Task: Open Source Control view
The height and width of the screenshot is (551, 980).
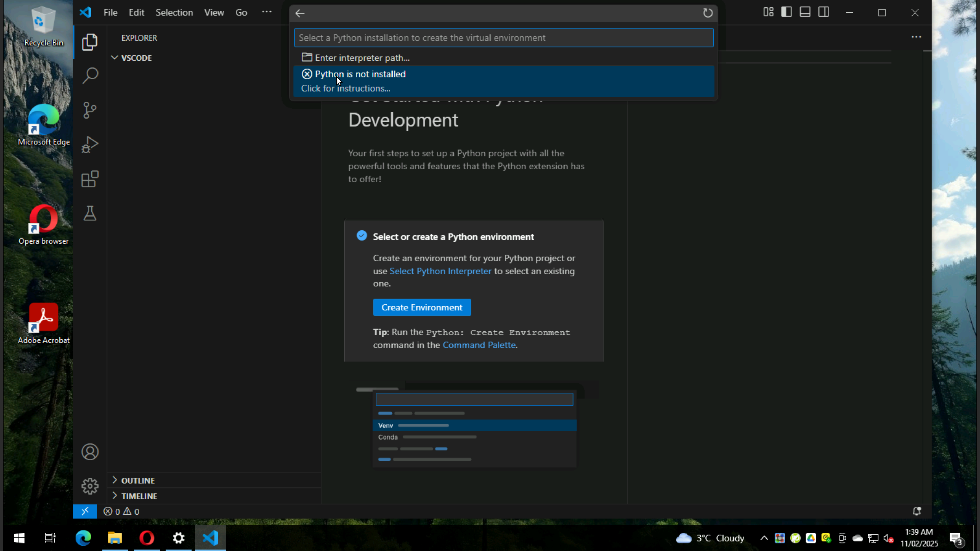Action: (x=90, y=110)
